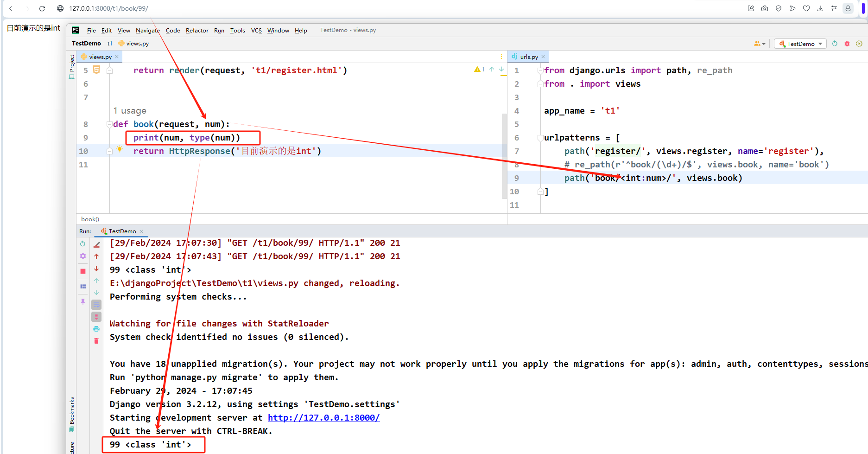
Task: Click the console edit pencil icon
Action: pyautogui.click(x=96, y=244)
